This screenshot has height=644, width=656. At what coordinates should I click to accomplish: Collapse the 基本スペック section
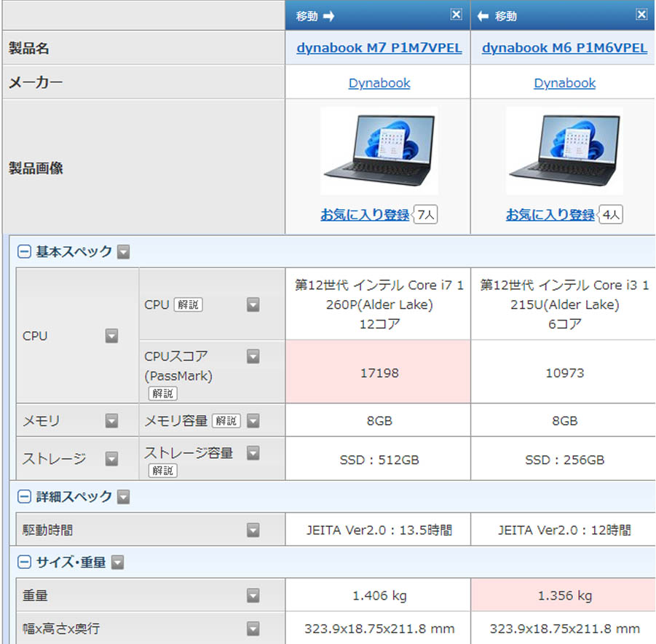(24, 251)
